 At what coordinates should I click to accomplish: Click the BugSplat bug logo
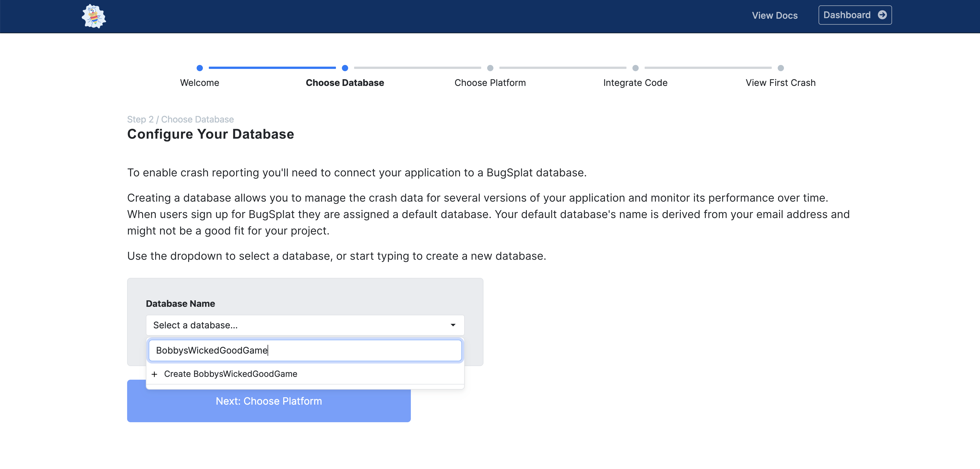click(x=94, y=16)
